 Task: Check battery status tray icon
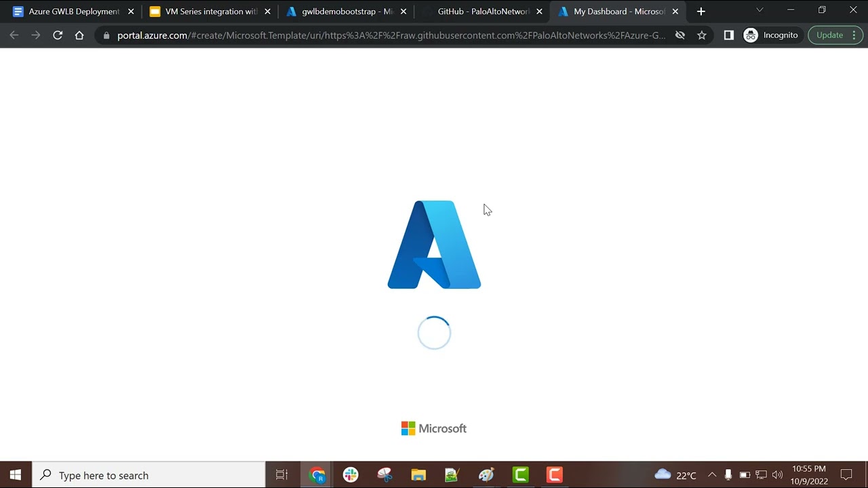click(x=745, y=475)
